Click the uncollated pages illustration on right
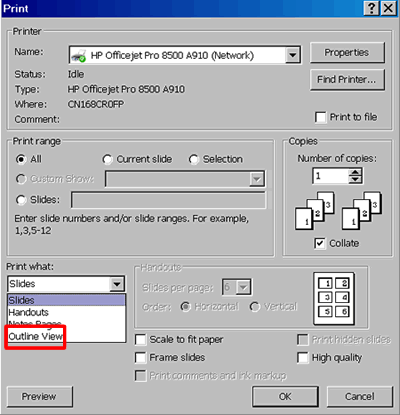The width and height of the screenshot is (400, 415). 362,211
